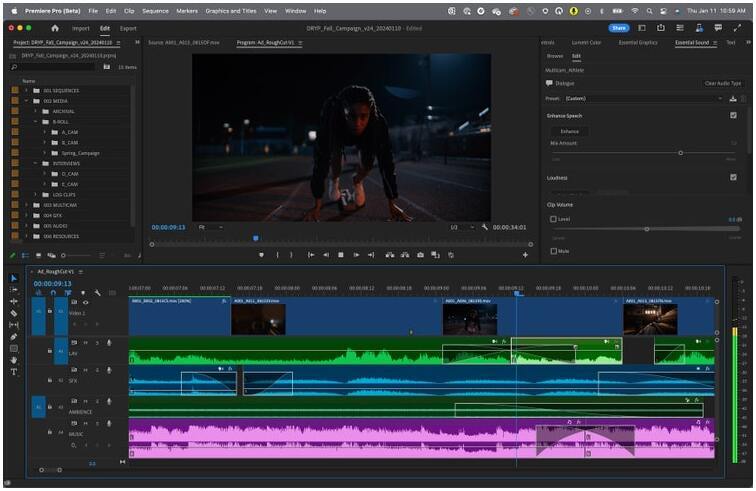Viewport: 756px width, 491px height.
Task: Expand the 005 AUDIO bin
Action: [x=27, y=226]
